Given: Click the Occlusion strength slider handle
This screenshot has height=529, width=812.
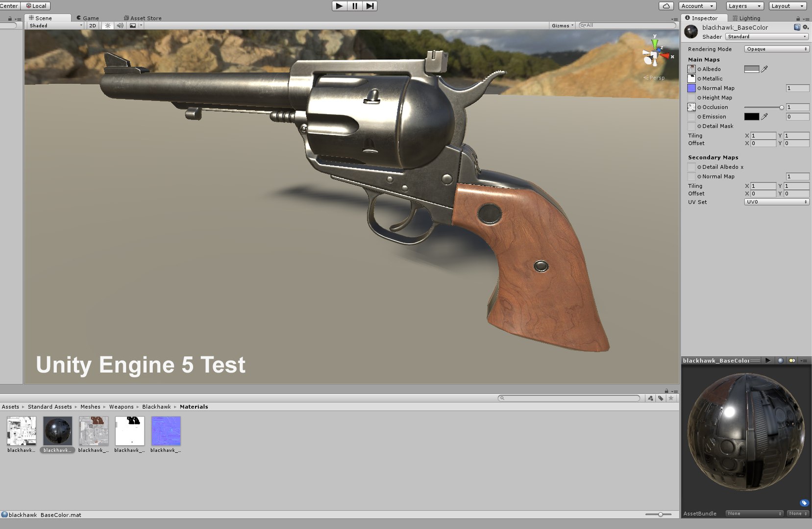Looking at the screenshot, I should (x=782, y=107).
